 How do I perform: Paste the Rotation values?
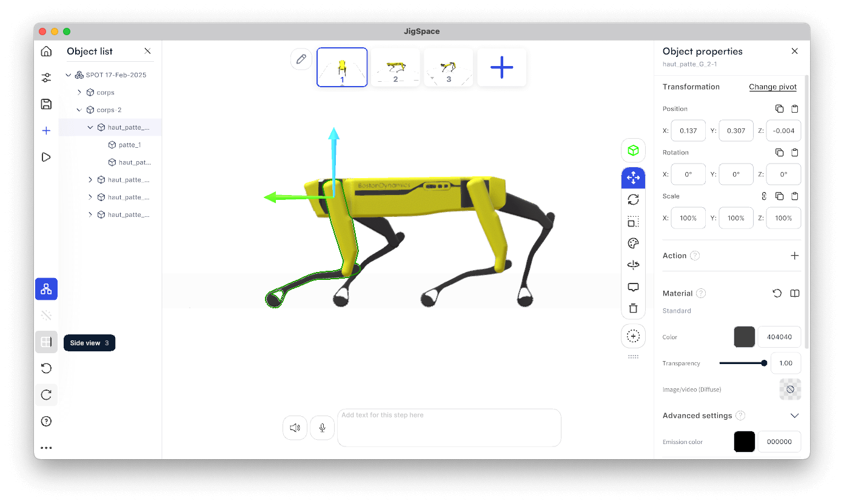click(x=795, y=153)
